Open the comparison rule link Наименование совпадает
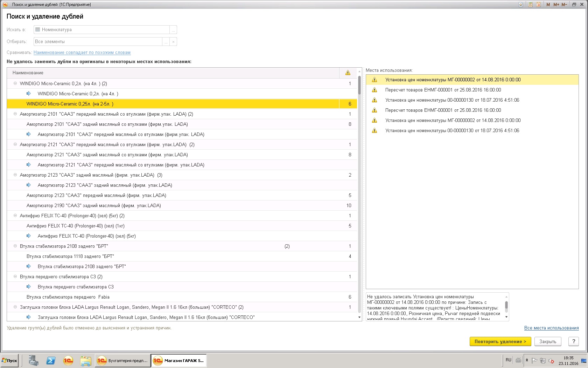This screenshot has width=588, height=368. (x=82, y=53)
